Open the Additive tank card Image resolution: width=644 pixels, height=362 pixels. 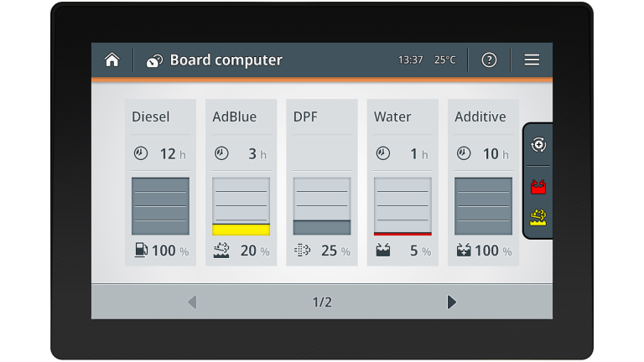[x=483, y=183]
